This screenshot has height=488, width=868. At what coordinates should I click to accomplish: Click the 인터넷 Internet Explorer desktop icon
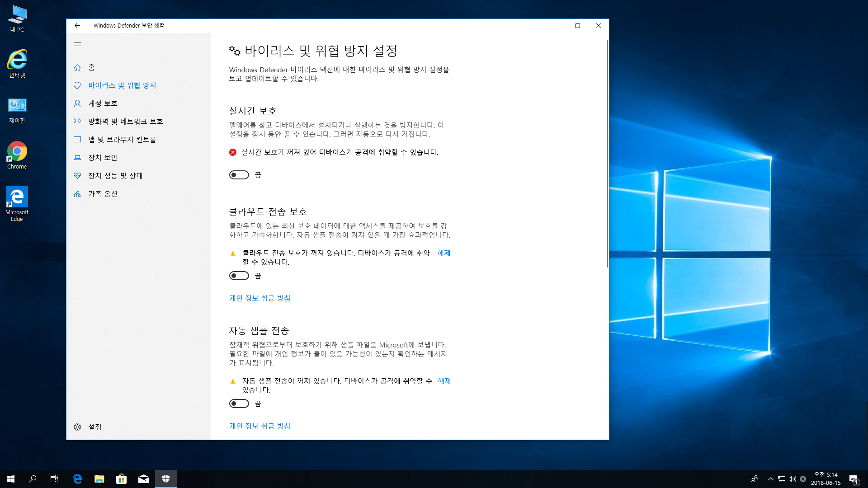[x=17, y=63]
